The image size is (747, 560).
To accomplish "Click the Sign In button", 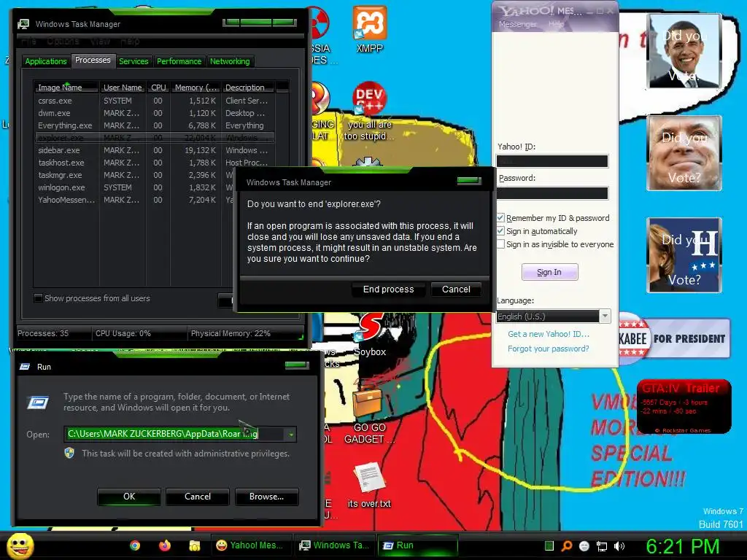I will point(549,272).
